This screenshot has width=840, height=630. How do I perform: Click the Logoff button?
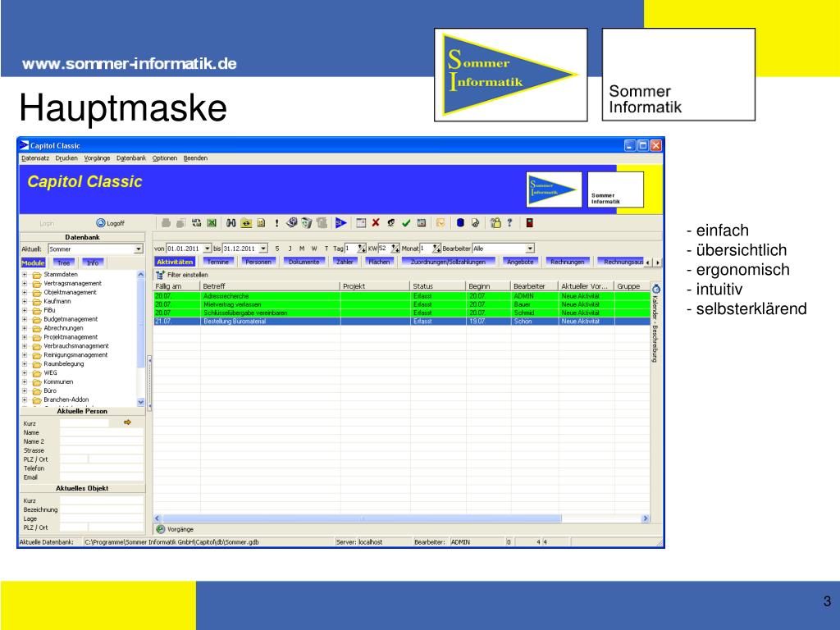click(x=111, y=223)
